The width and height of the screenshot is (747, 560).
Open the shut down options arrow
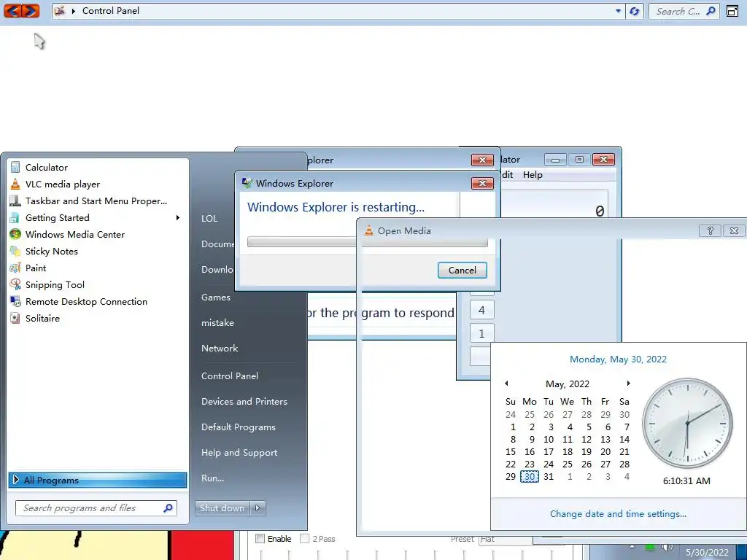(x=258, y=508)
